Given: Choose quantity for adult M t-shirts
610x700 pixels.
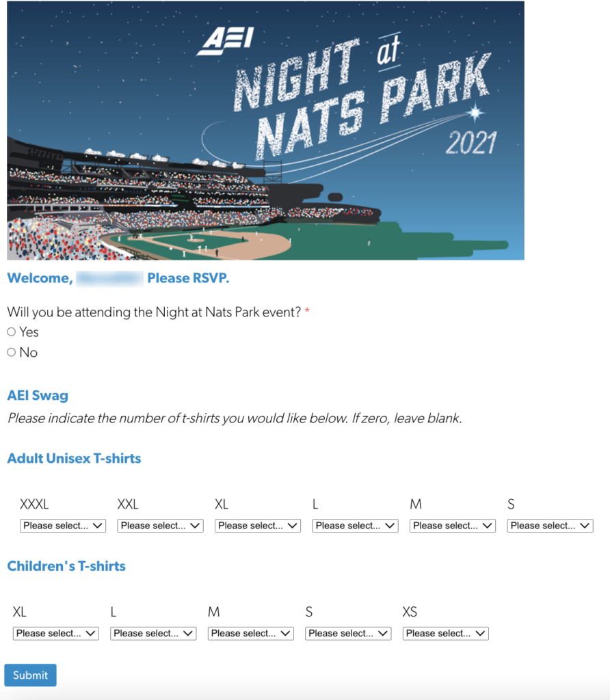Looking at the screenshot, I should (x=453, y=526).
